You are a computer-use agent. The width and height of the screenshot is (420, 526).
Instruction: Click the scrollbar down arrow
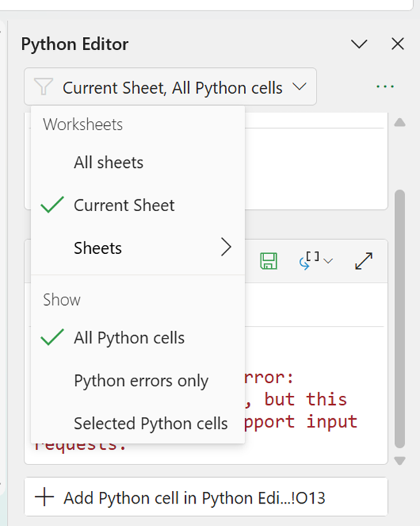[x=400, y=460]
